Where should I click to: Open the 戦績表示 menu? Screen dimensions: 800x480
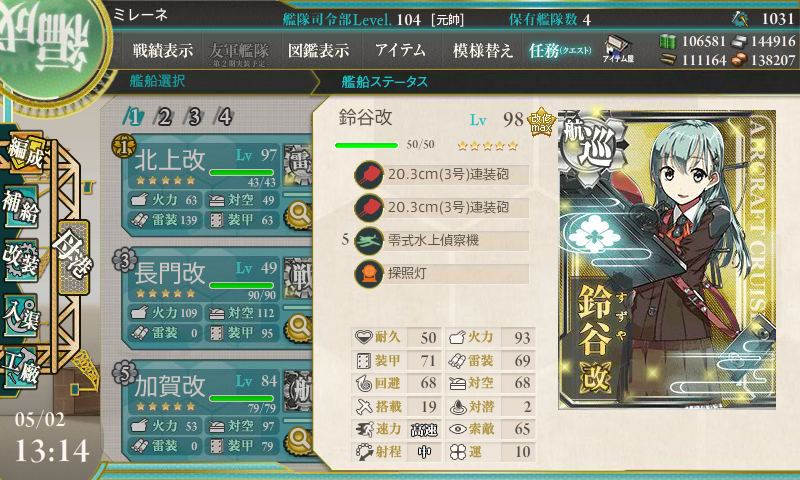[x=162, y=50]
